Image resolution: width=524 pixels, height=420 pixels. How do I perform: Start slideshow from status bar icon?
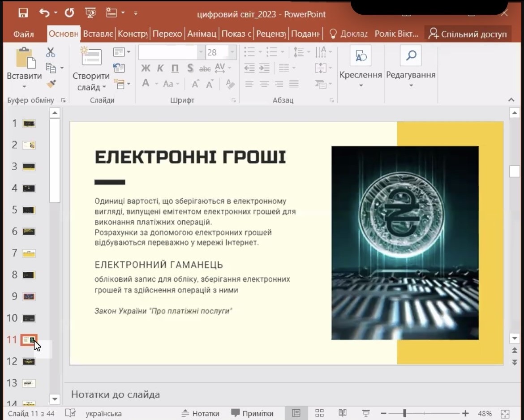(365, 413)
